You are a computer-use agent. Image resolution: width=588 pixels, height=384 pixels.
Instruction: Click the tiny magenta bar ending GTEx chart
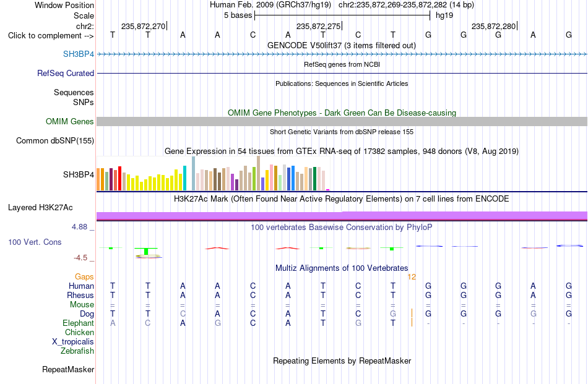[x=328, y=190]
